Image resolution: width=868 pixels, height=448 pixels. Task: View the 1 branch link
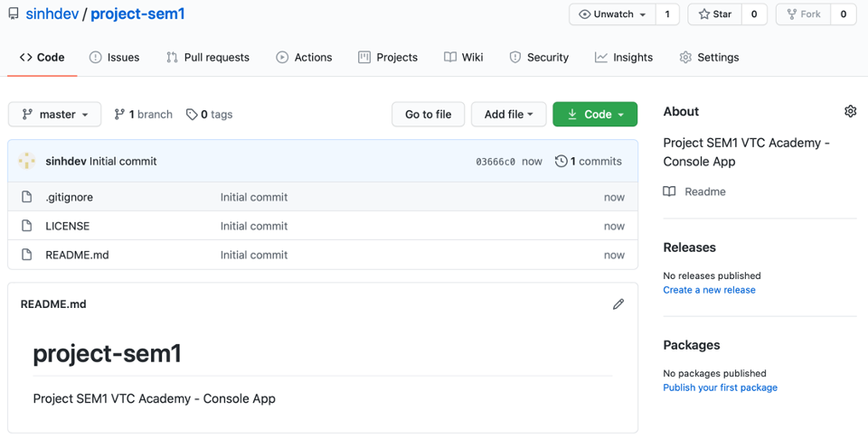(144, 115)
